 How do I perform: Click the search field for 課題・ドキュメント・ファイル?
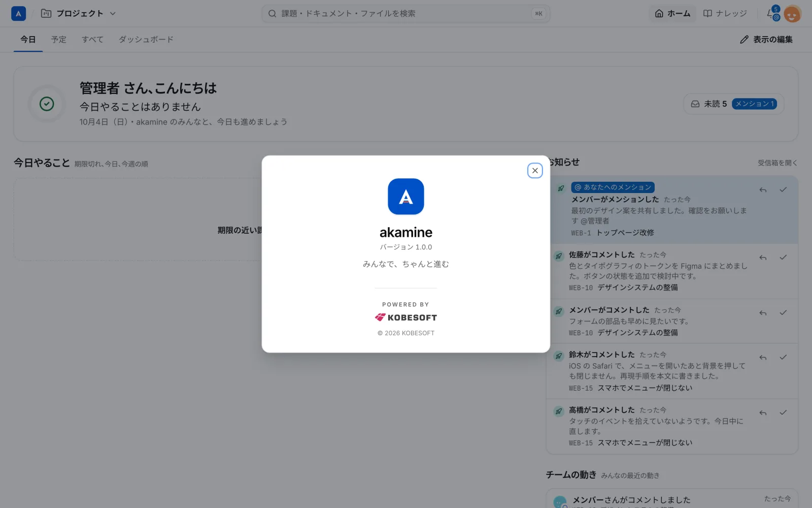[406, 14]
